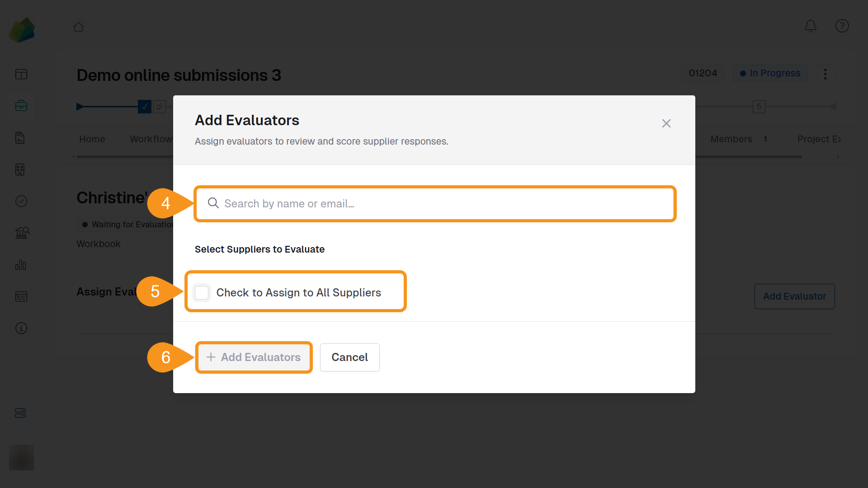
Task: Open the bar chart analytics icon
Action: coord(21,265)
